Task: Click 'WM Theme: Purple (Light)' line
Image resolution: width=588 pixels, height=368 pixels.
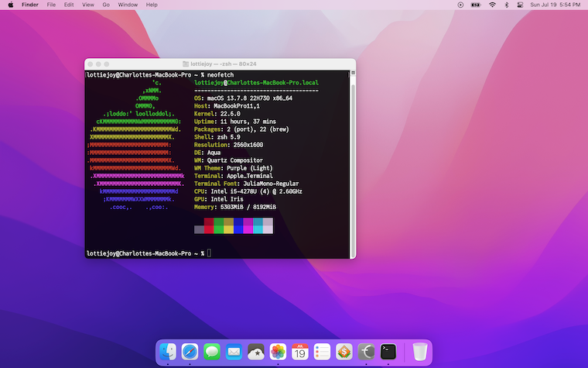Action: point(234,168)
